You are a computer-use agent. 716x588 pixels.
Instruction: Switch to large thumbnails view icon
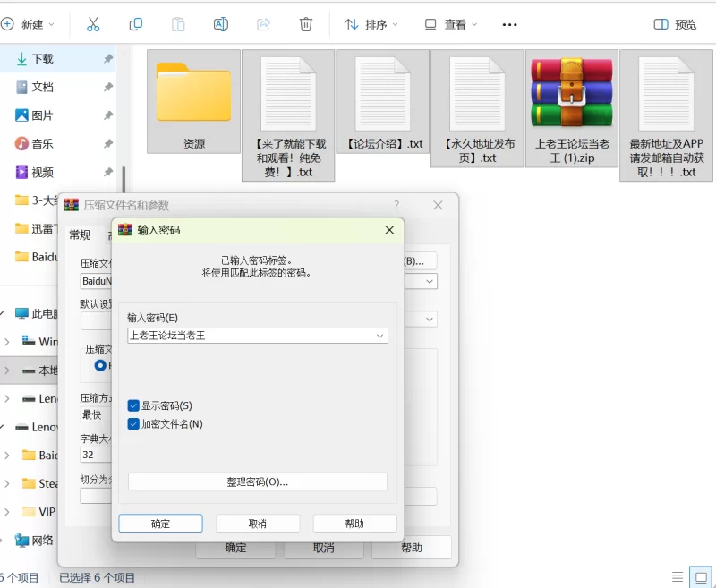(701, 577)
